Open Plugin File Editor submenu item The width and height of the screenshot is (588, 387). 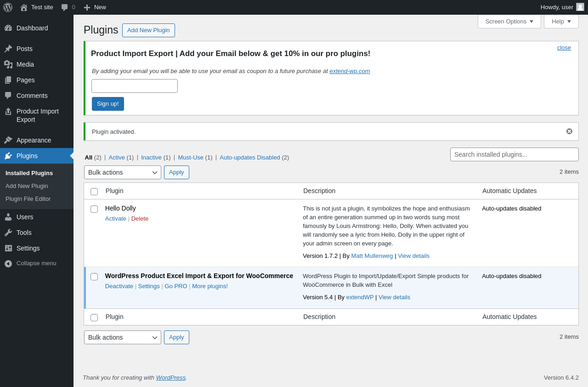tap(28, 199)
